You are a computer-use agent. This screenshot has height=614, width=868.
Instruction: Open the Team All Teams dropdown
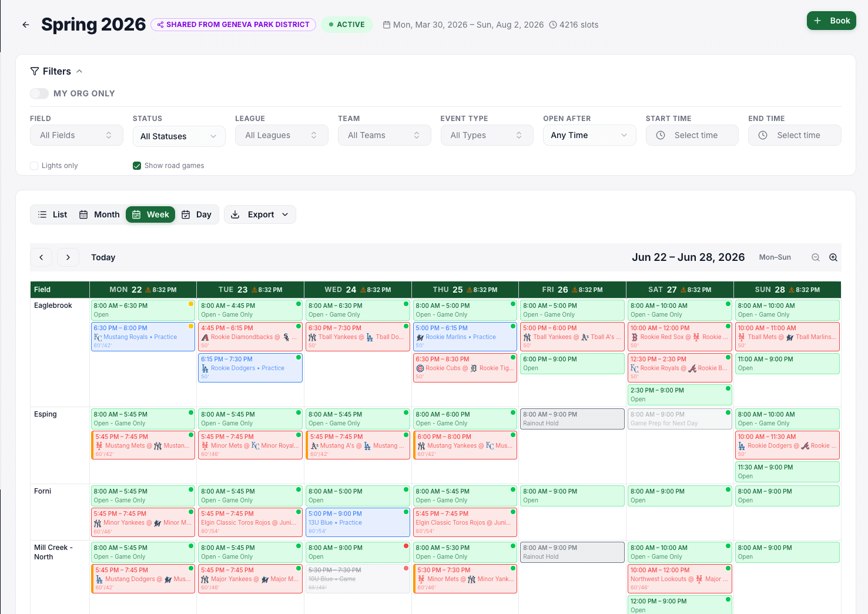[x=384, y=135]
